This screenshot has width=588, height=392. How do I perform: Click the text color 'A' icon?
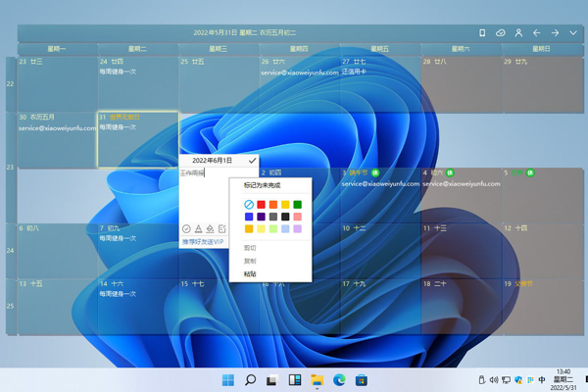point(198,228)
